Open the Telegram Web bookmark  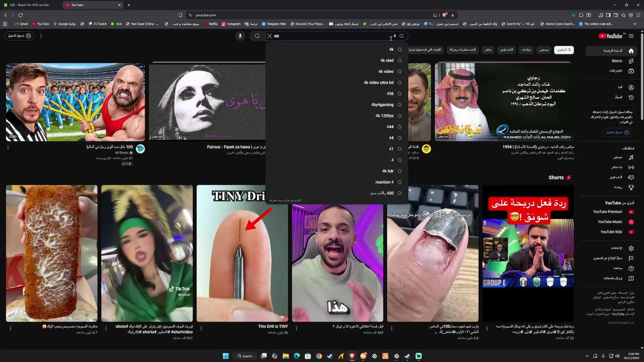coord(274,24)
